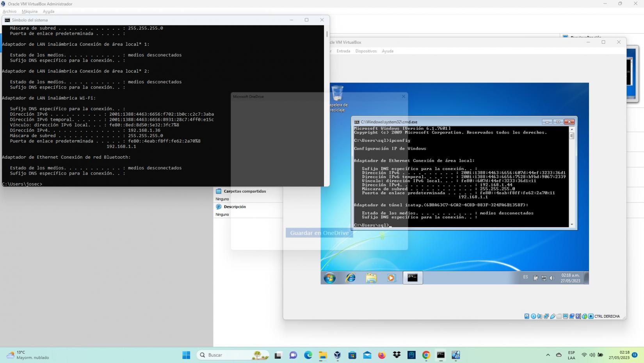Click the Guardar en OneDrive button
Image resolution: width=644 pixels, height=363 pixels.
319,233
